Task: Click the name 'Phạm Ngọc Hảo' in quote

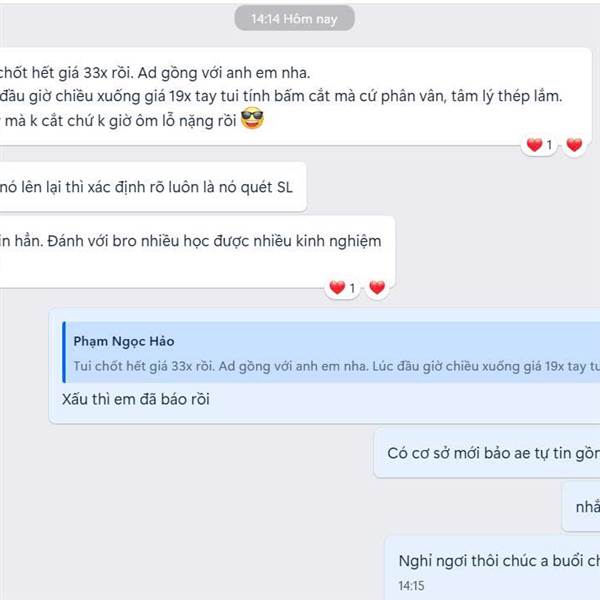Action: pos(124,341)
